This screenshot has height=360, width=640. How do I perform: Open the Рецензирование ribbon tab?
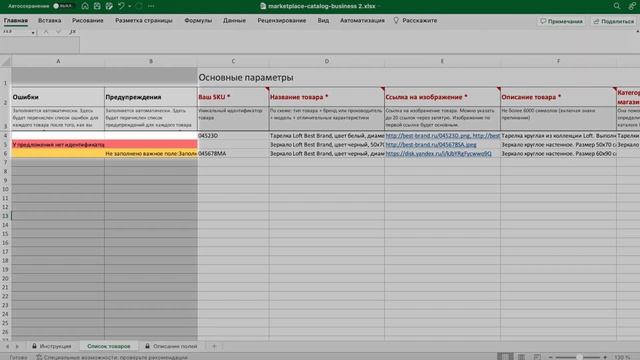pyautogui.click(x=282, y=20)
